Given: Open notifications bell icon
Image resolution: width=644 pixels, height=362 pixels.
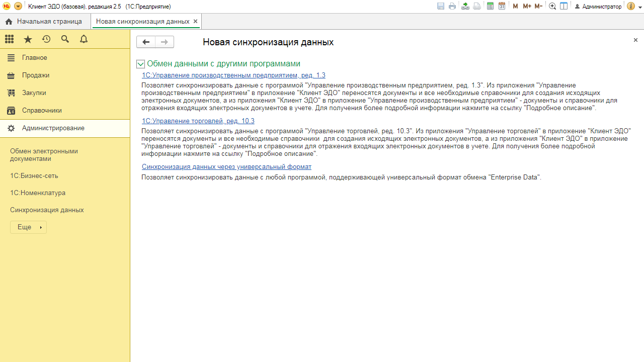Looking at the screenshot, I should [x=84, y=39].
